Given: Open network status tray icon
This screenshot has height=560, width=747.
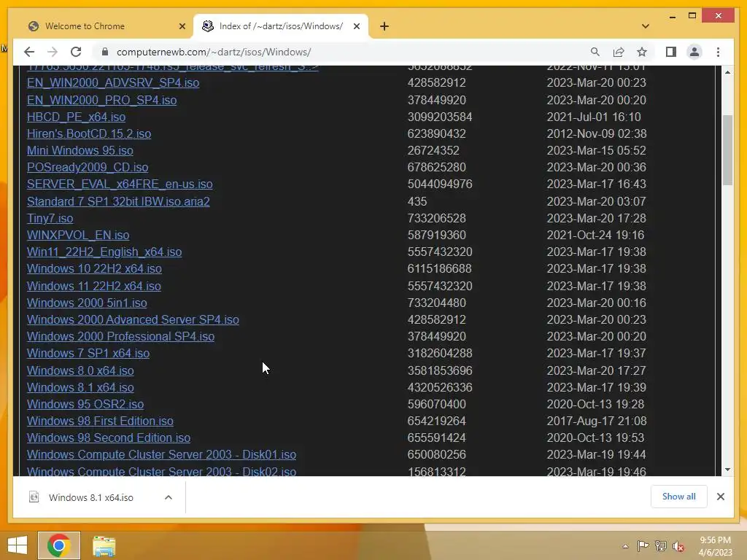Looking at the screenshot, I should (x=661, y=546).
